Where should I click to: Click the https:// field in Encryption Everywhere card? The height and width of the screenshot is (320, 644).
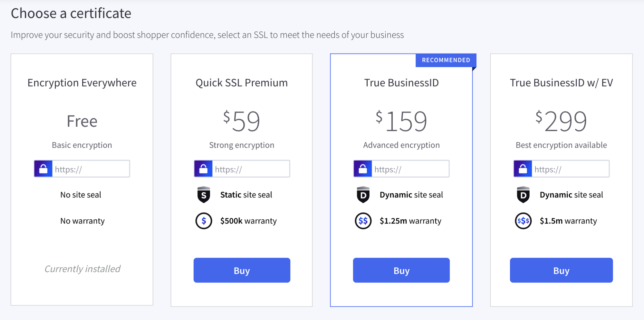(x=91, y=169)
